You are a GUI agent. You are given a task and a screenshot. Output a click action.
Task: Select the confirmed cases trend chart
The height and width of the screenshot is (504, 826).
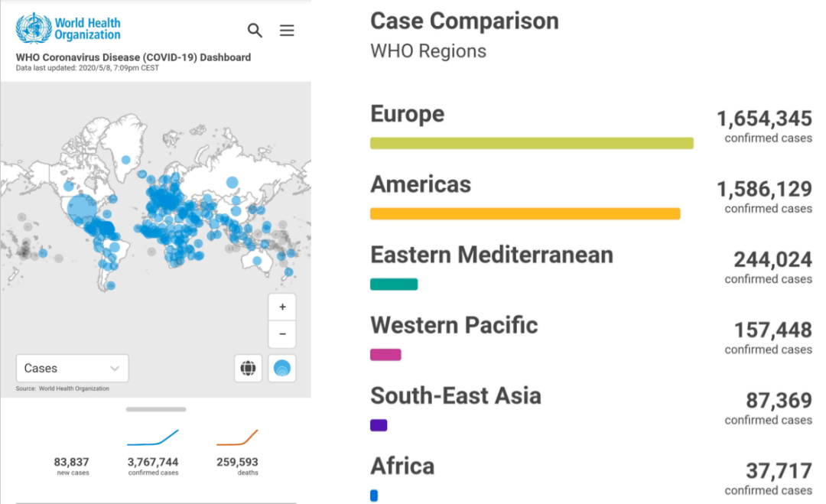pyautogui.click(x=153, y=438)
